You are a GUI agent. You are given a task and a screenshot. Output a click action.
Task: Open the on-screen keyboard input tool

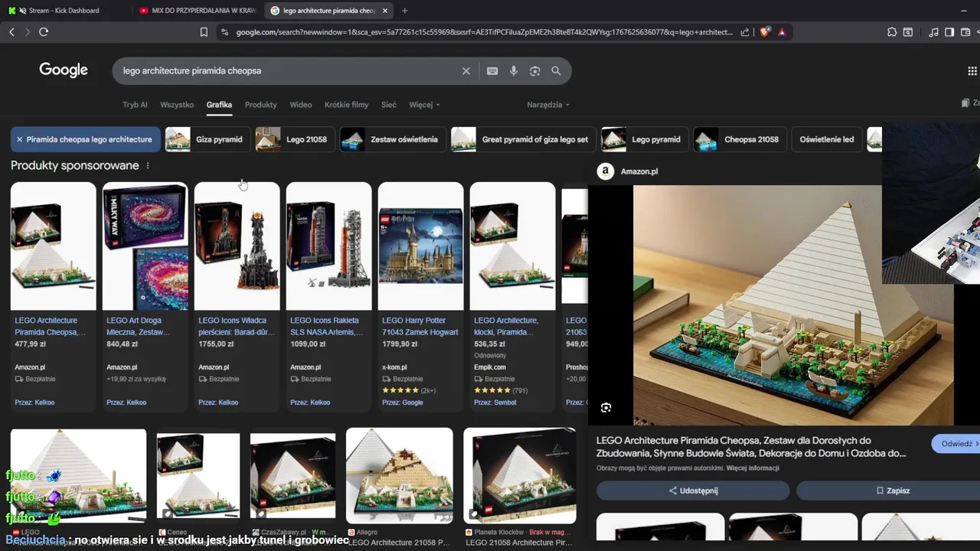pos(492,71)
